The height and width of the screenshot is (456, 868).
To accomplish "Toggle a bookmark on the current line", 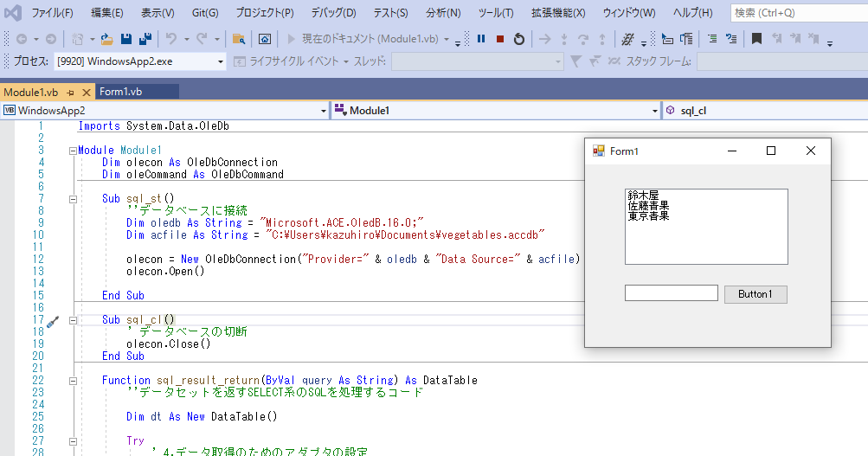I will [756, 39].
